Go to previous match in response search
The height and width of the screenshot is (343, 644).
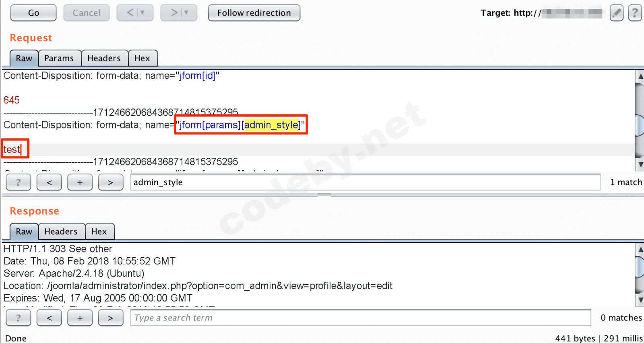click(x=49, y=318)
